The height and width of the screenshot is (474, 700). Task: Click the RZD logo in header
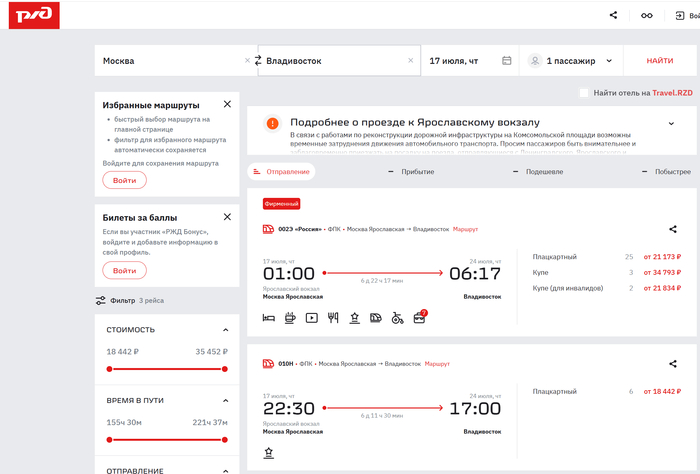click(x=33, y=15)
